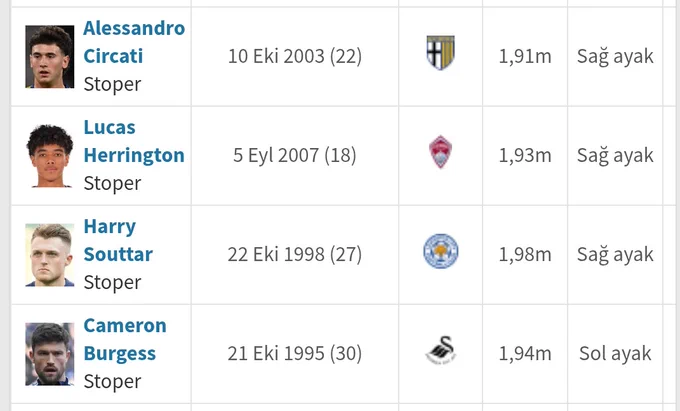The image size is (680, 411).
Task: Open Alessandro Circati player profile link
Action: pyautogui.click(x=134, y=42)
